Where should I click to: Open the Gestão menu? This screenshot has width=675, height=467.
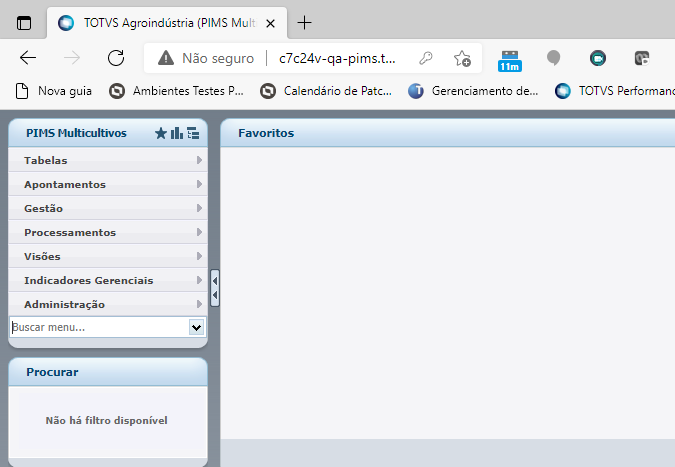click(x=108, y=208)
